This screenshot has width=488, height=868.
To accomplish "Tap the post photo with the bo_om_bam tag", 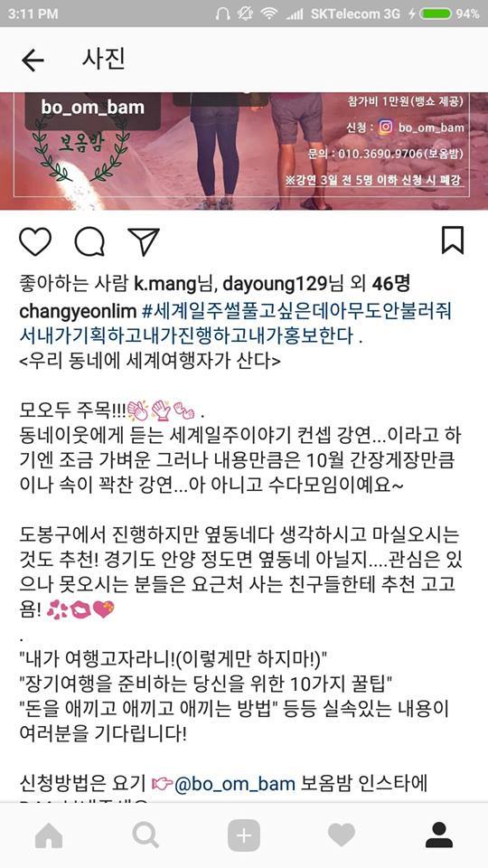I will tap(244, 151).
